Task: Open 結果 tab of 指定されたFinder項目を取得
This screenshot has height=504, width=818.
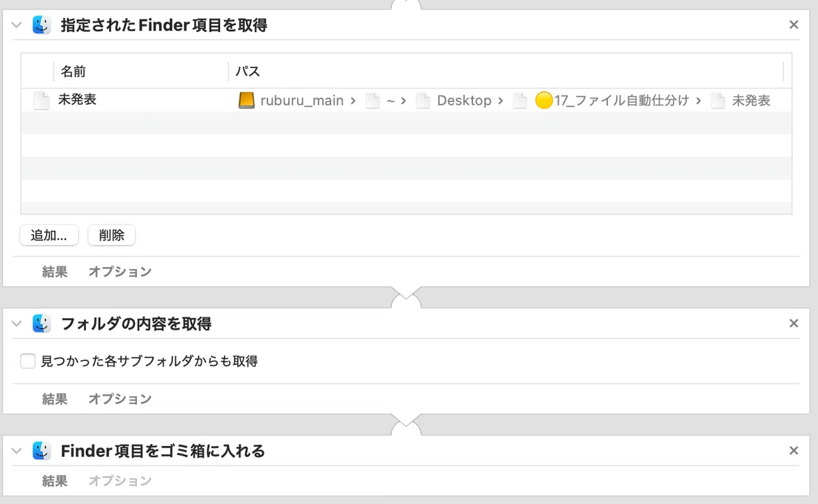Action: click(x=55, y=272)
